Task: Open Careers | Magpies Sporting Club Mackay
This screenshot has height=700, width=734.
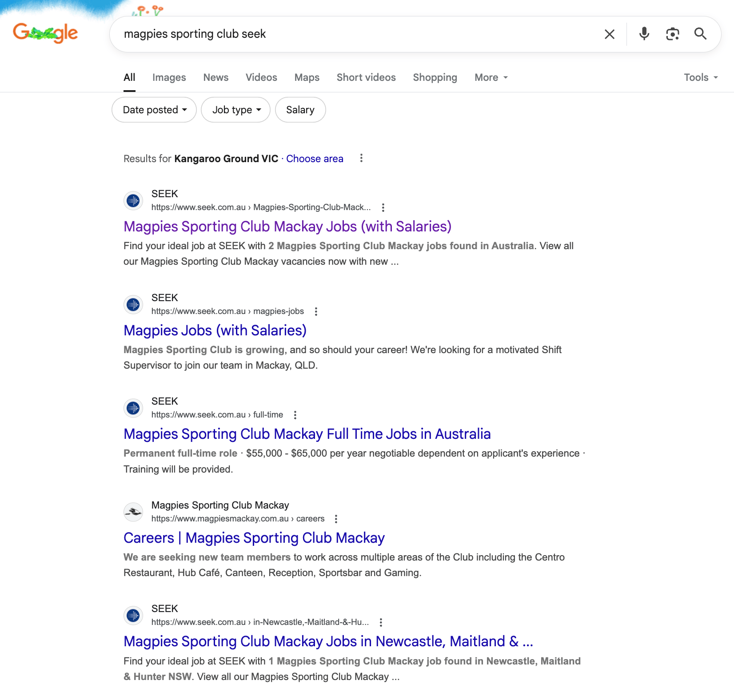Action: [x=254, y=538]
